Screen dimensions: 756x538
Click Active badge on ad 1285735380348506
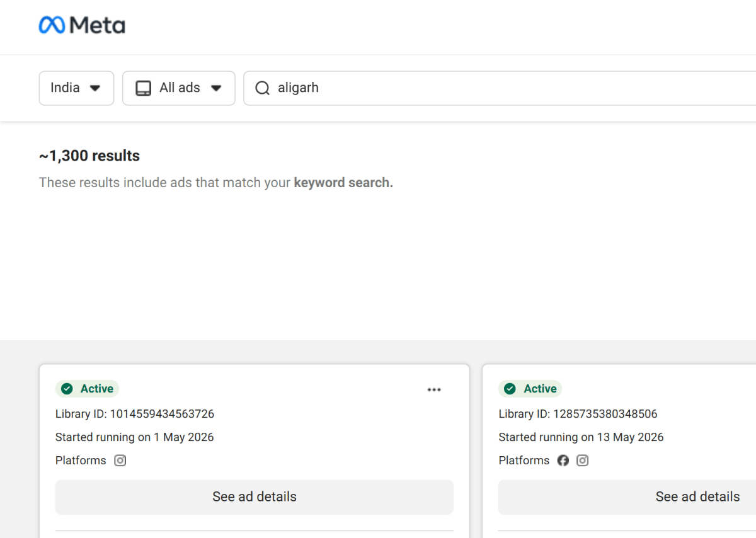click(530, 389)
